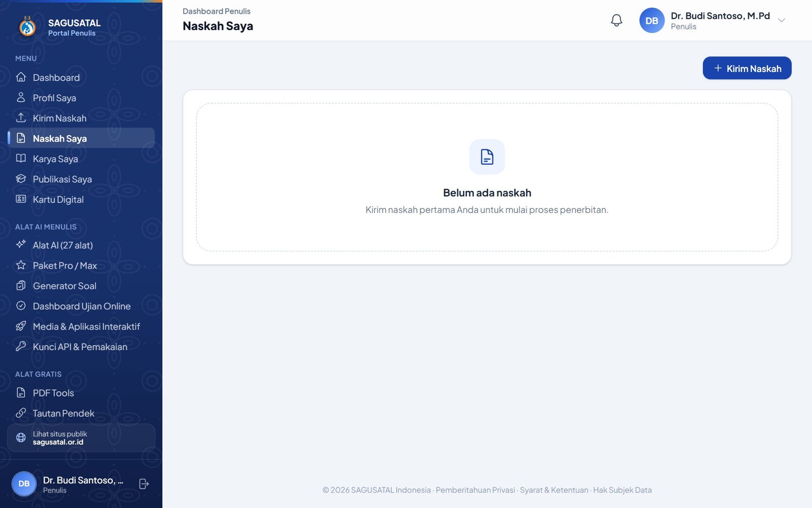The width and height of the screenshot is (812, 508).
Task: Click the Kirim Naskah upload icon in sidebar
Action: [21, 118]
